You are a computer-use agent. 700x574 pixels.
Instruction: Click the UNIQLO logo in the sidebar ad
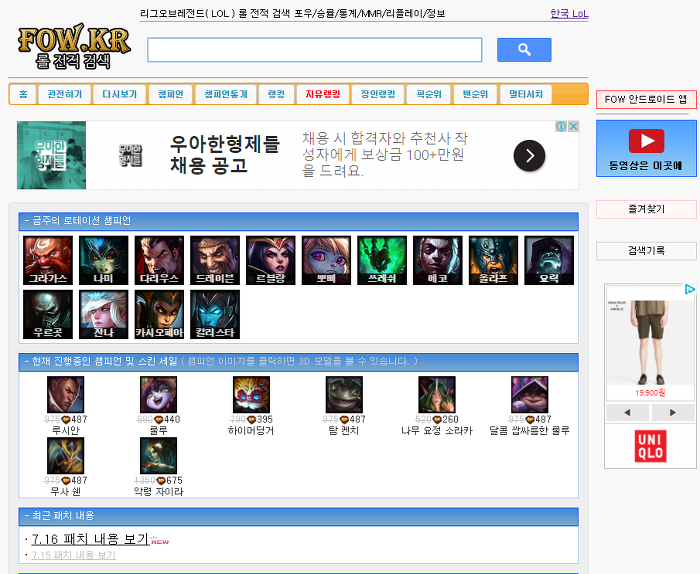click(x=650, y=446)
